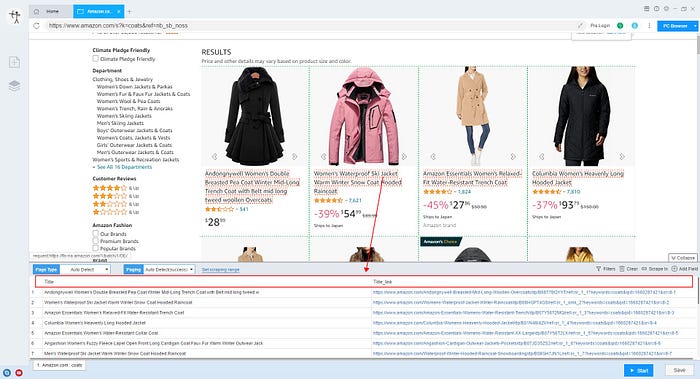Open the new task icon in sidebar
This screenshot has height=379, width=700.
coord(15,62)
